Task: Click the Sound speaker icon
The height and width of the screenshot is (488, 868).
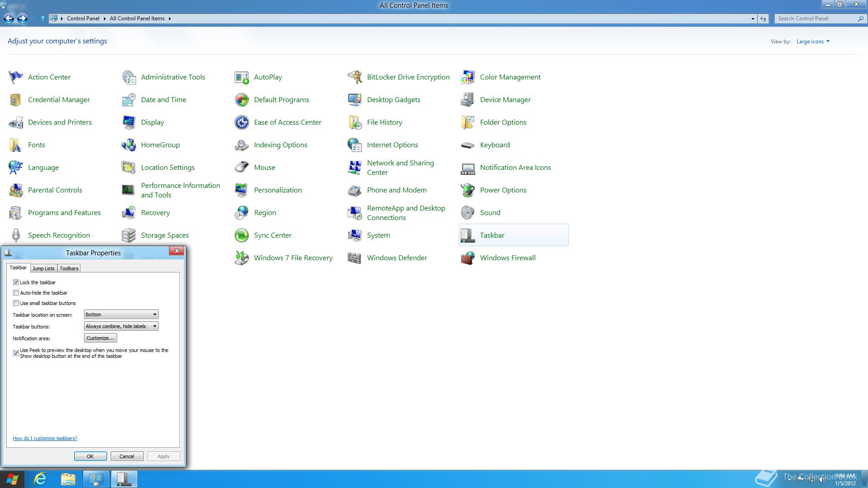Action: pos(468,213)
